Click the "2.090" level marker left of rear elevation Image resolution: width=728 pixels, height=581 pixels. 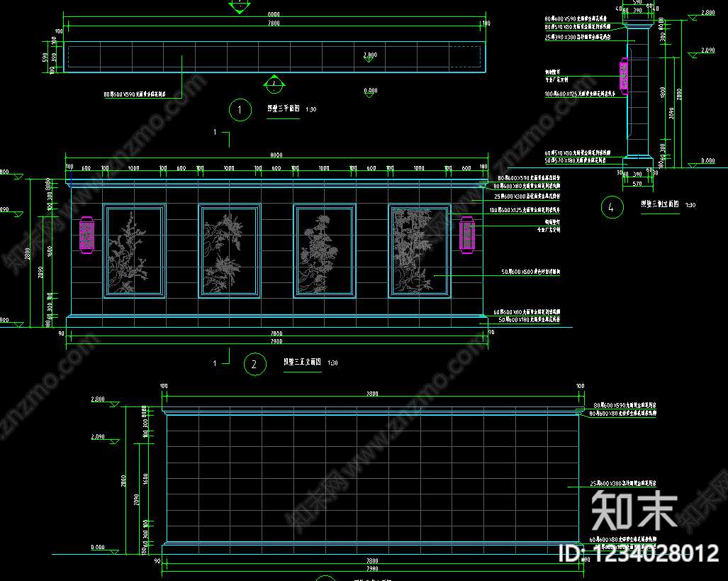[x=105, y=439]
